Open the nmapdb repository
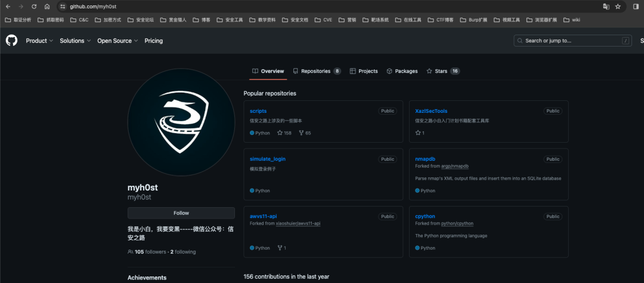The width and height of the screenshot is (644, 283). tap(425, 159)
